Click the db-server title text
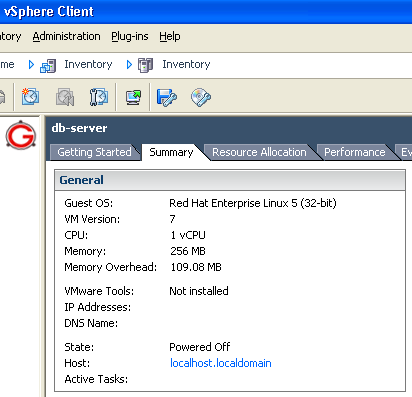412x397 pixels. [79, 128]
